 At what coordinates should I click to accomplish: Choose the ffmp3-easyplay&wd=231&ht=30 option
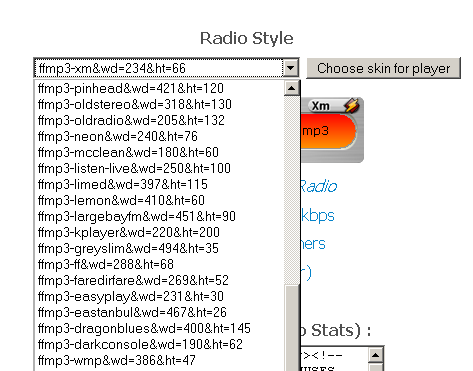pyautogui.click(x=159, y=296)
